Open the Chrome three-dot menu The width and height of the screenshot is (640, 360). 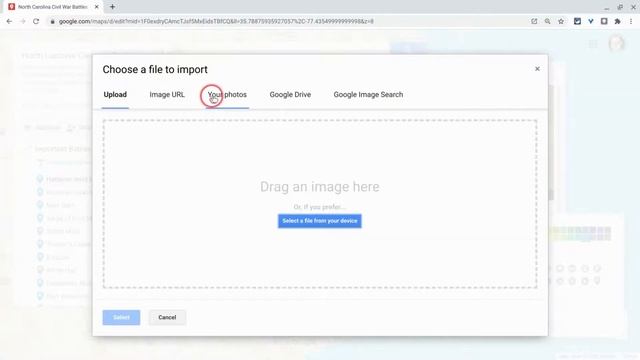631,21
